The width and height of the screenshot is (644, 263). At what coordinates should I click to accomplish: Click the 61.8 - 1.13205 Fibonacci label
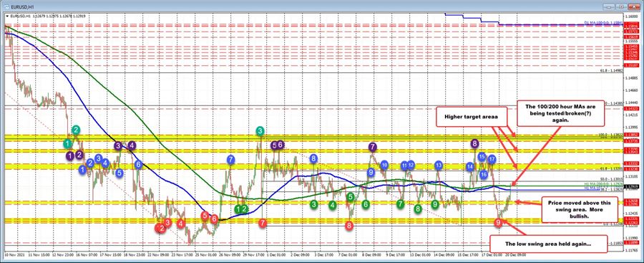point(613,168)
